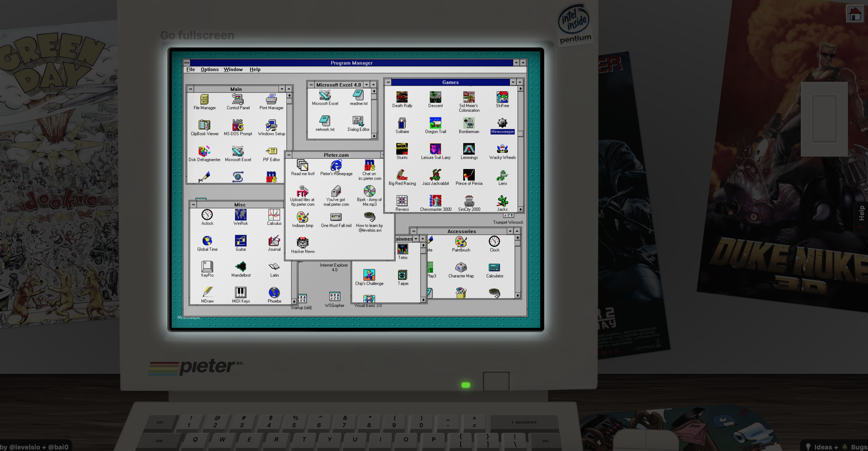This screenshot has width=868, height=451.
Task: Click the Paintbrush icon in Accessories
Action: point(461,242)
